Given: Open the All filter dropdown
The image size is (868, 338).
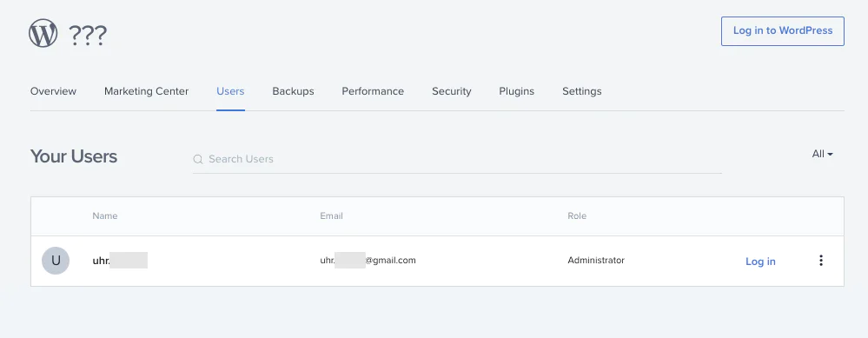Looking at the screenshot, I should [x=823, y=155].
